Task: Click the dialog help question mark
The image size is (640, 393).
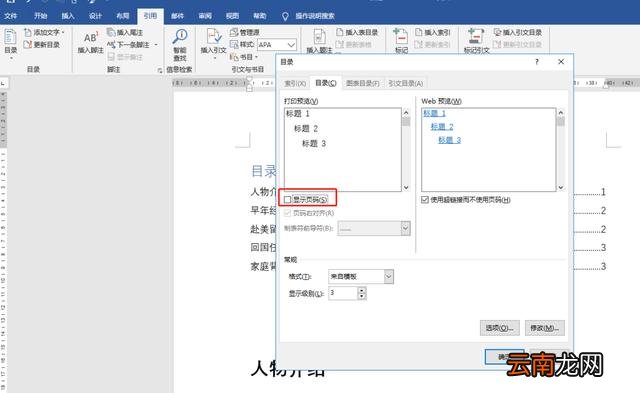Action: coord(537,62)
